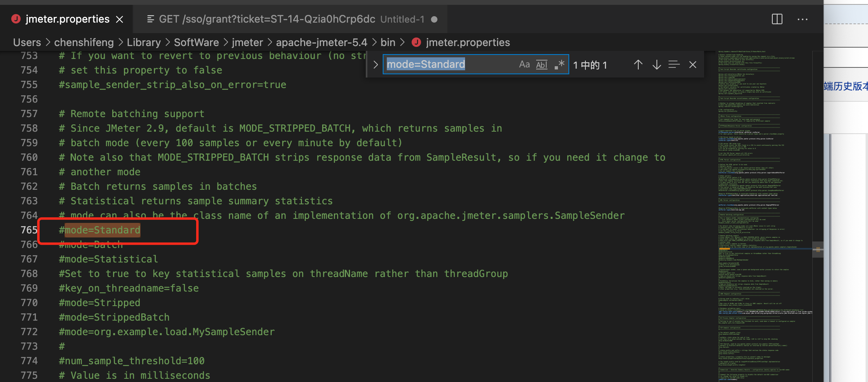Click the chenshifeng breadcrumb
Screen dimensions: 868x382
84,42
